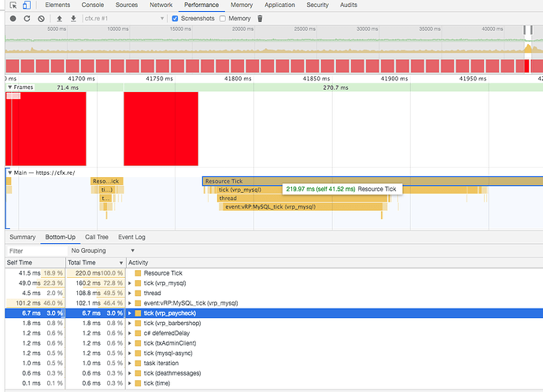Expand the tick (vrp_mysql) row arrow
Screen dimensions: 543x392
130,283
